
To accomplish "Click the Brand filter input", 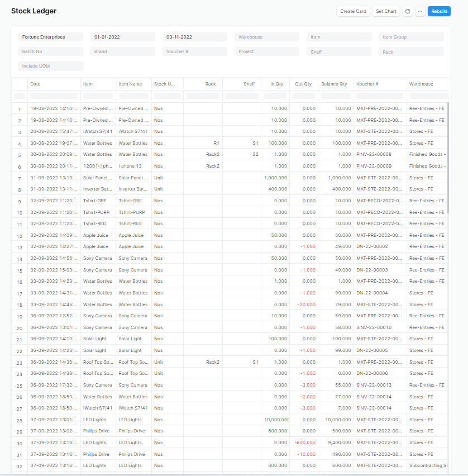I will pyautogui.click(x=122, y=51).
